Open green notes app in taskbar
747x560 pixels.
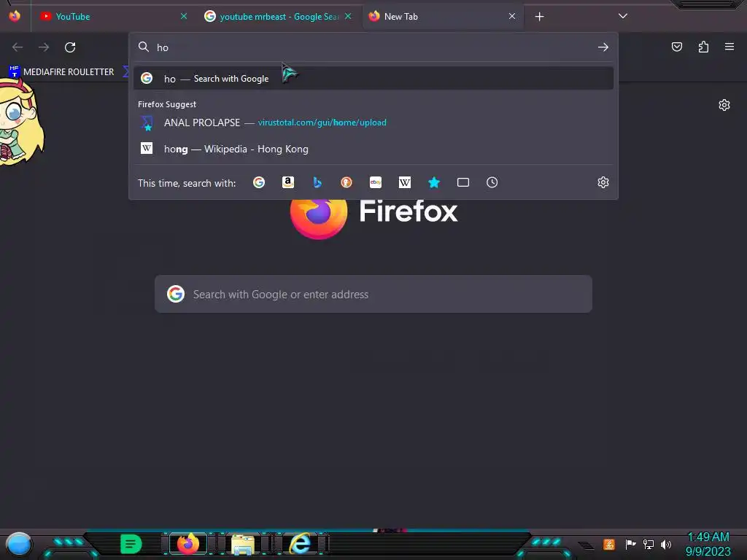[x=131, y=544]
